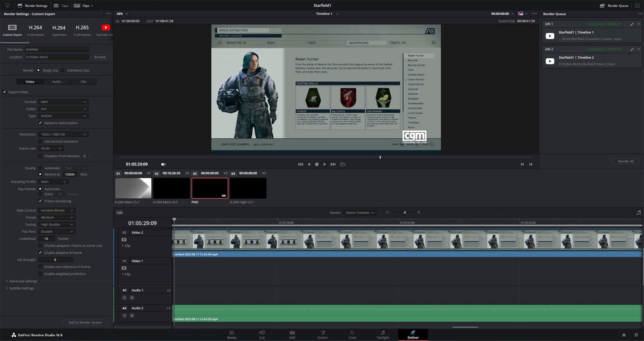
Task: Toggle the loop playback icon
Action: click(x=343, y=164)
